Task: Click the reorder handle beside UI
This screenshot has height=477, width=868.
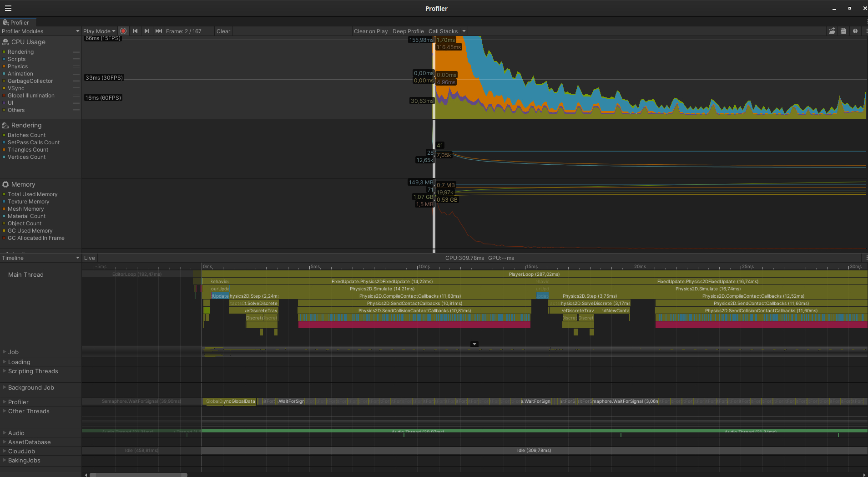Action: point(76,103)
